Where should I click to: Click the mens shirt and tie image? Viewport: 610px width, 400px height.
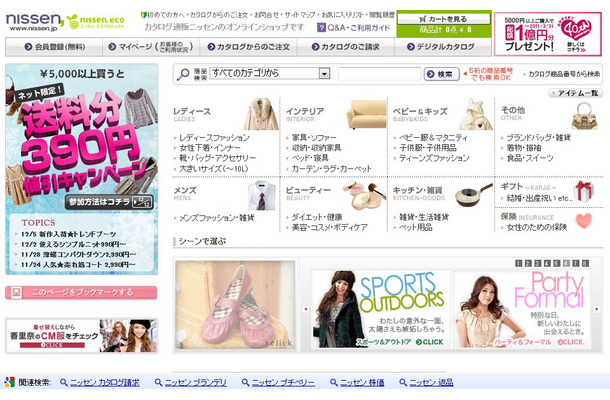point(262,195)
